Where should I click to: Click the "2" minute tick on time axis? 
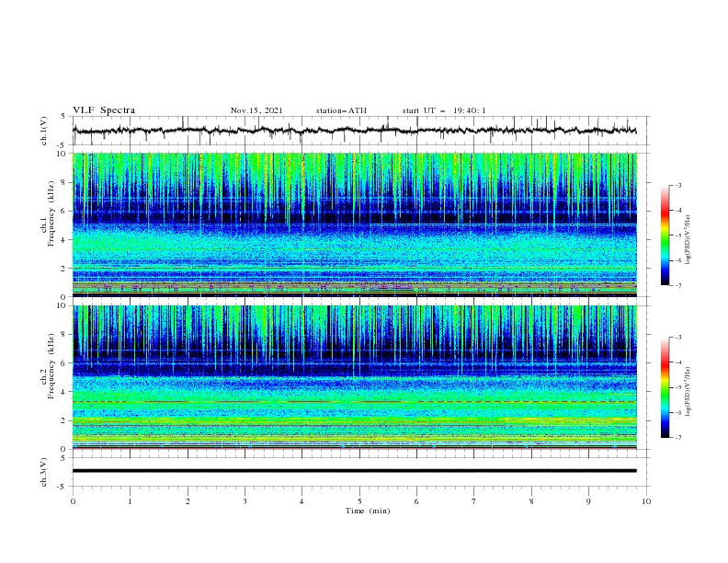click(x=188, y=501)
